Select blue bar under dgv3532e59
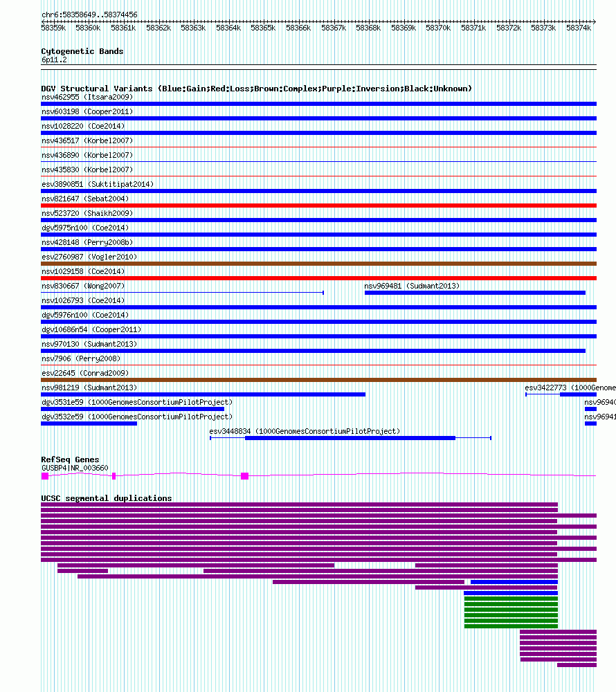This screenshot has height=692, width=616. pos(89,424)
